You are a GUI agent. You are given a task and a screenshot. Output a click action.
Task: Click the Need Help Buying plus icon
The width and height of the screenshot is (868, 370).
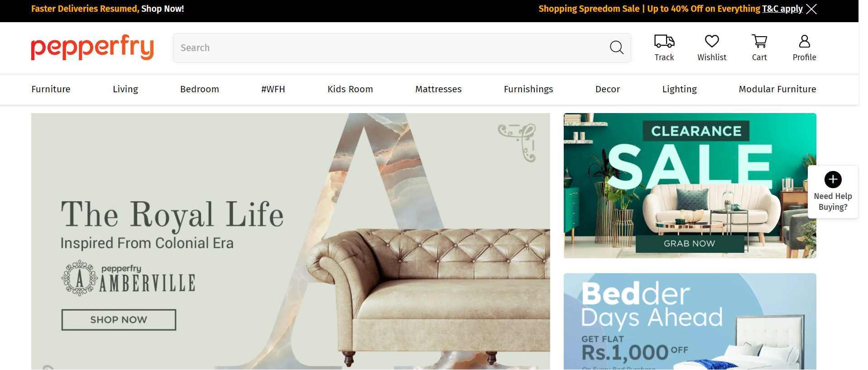click(x=833, y=180)
